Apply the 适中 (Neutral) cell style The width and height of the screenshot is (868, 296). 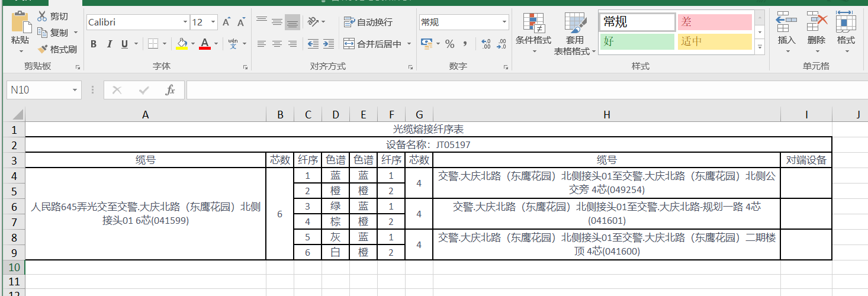point(715,41)
